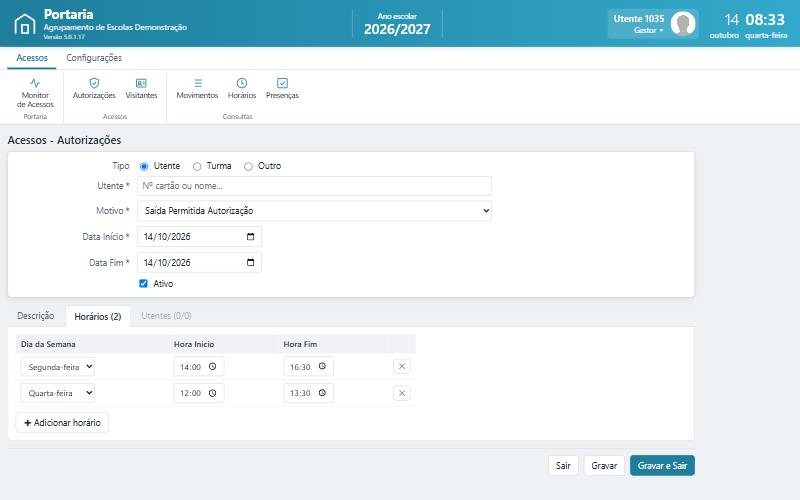
Task: Click the Acessos - Autorizações heading
Action: coord(64,140)
